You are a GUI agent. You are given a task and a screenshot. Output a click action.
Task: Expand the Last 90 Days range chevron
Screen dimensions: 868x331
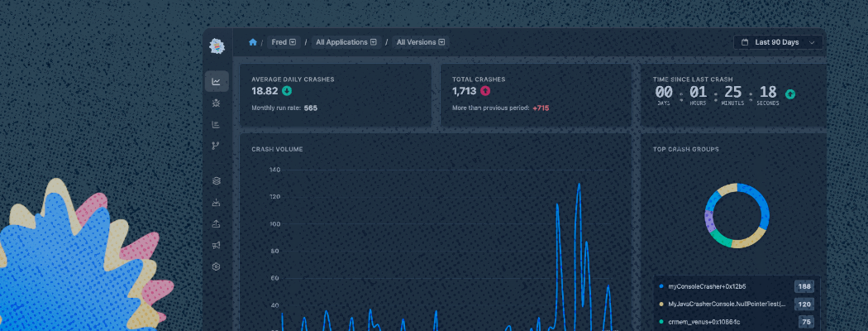[x=812, y=42]
